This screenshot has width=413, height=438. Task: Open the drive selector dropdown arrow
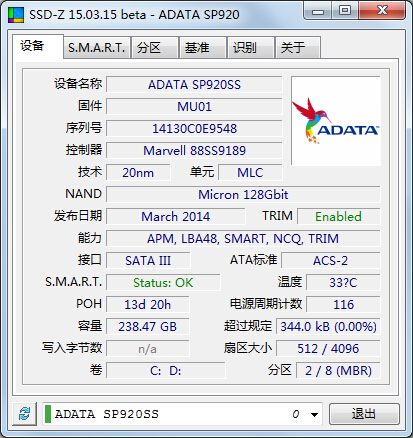click(x=314, y=414)
